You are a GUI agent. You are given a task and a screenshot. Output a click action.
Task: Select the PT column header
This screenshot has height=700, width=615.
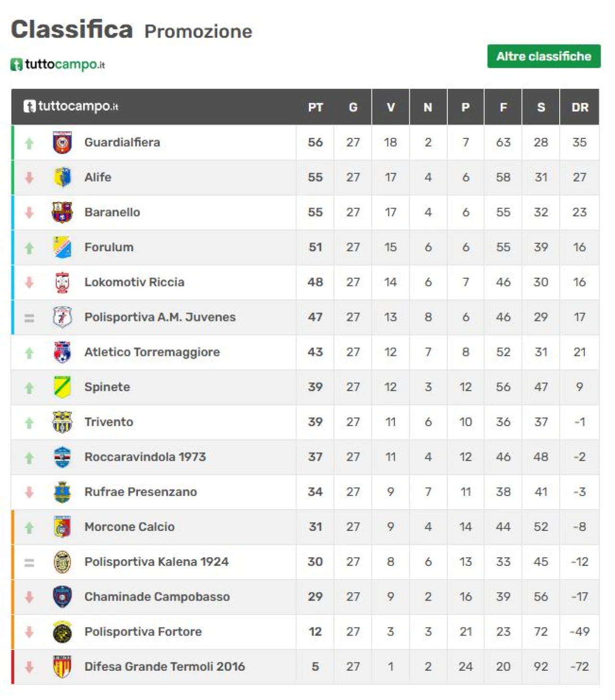click(315, 107)
